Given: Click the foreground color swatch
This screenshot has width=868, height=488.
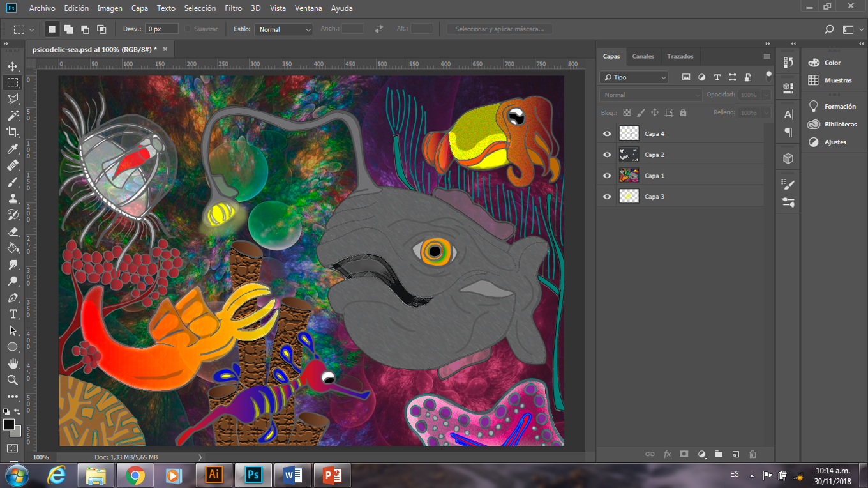Looking at the screenshot, I should coord(8,425).
